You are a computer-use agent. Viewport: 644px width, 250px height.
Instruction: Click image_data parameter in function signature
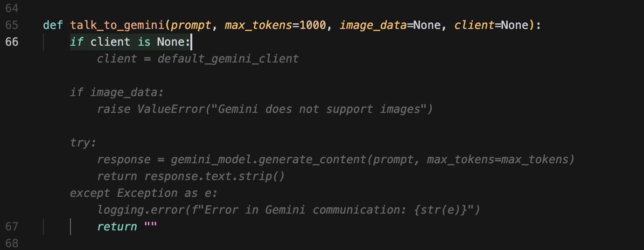373,25
